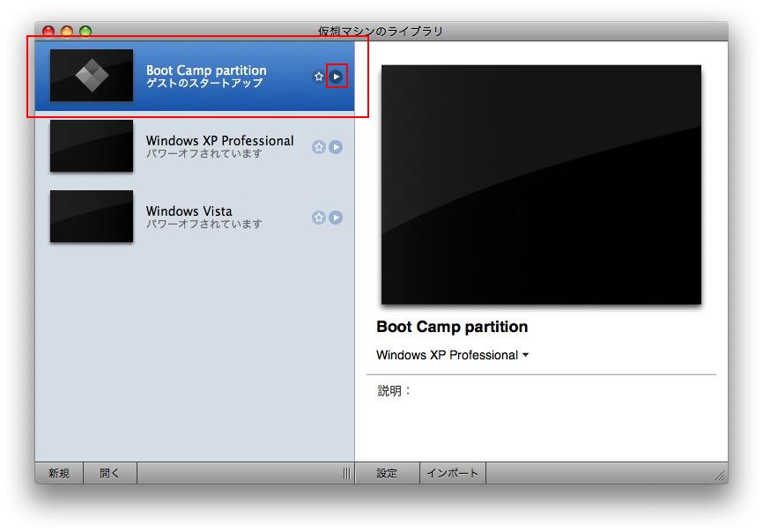Start the Windows XP Professional virtual machine
The image size is (763, 532).
(x=336, y=147)
